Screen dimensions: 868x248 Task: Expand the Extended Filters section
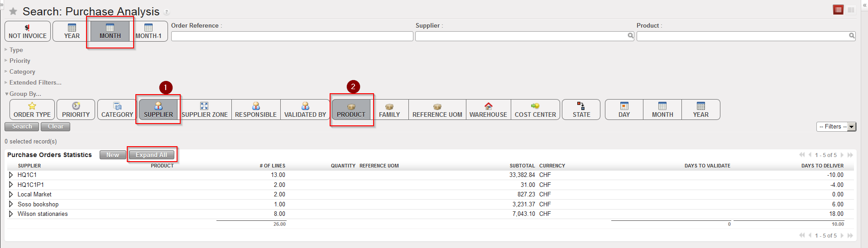(x=35, y=82)
